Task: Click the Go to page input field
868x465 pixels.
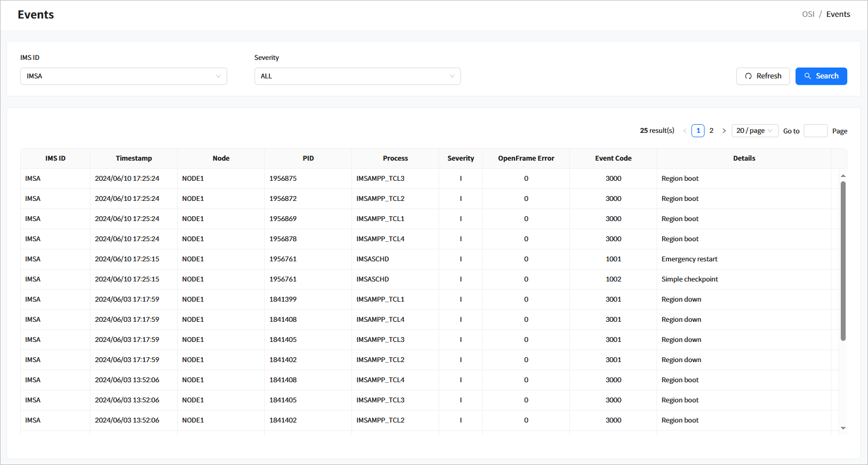Action: pos(815,131)
